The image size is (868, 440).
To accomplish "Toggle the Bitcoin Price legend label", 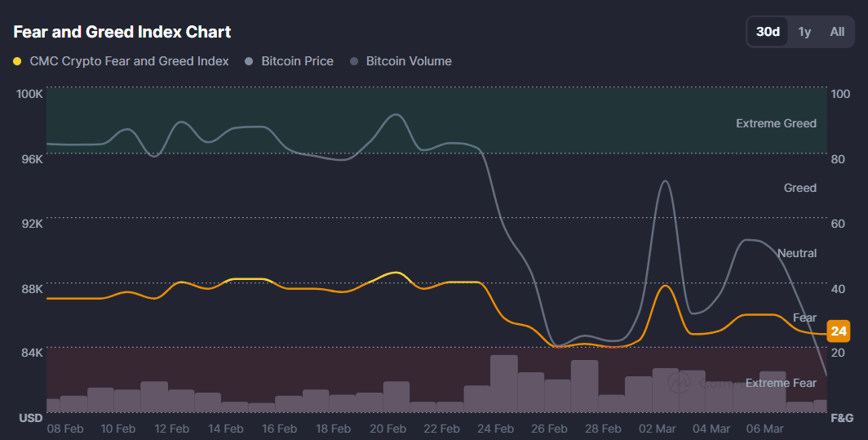I will click(297, 61).
